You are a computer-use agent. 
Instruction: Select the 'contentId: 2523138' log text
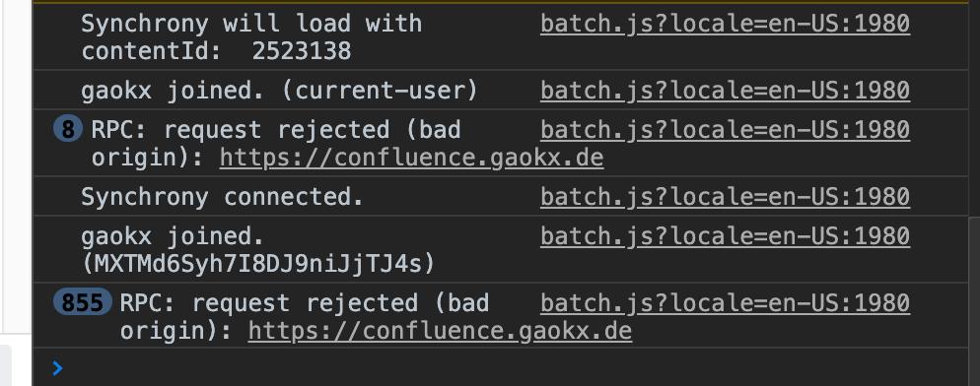point(216,51)
